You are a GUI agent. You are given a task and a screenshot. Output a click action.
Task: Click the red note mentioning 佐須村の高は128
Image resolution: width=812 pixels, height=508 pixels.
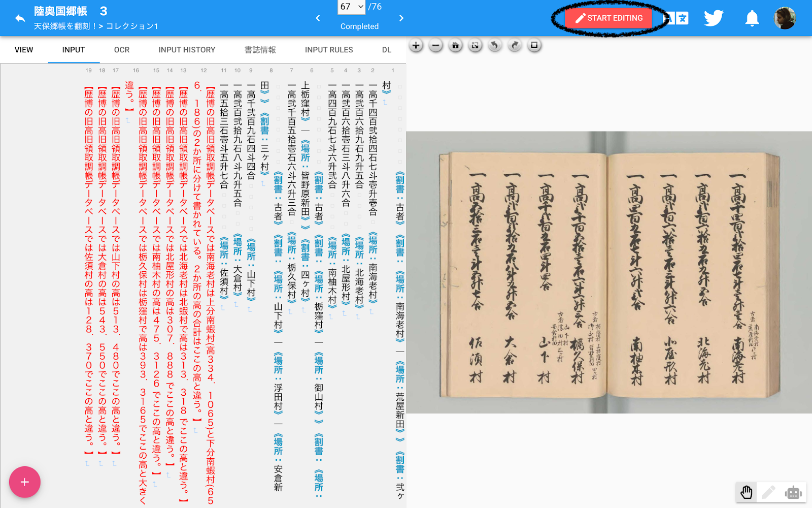(89, 269)
